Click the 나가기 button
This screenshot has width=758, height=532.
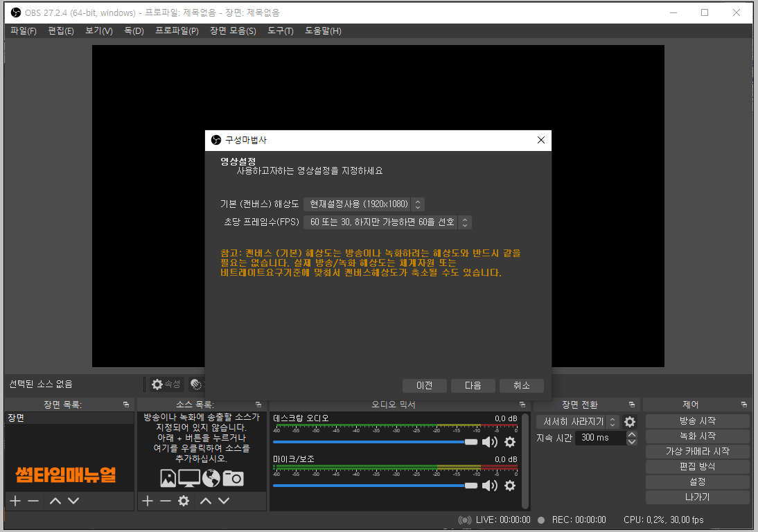697,497
